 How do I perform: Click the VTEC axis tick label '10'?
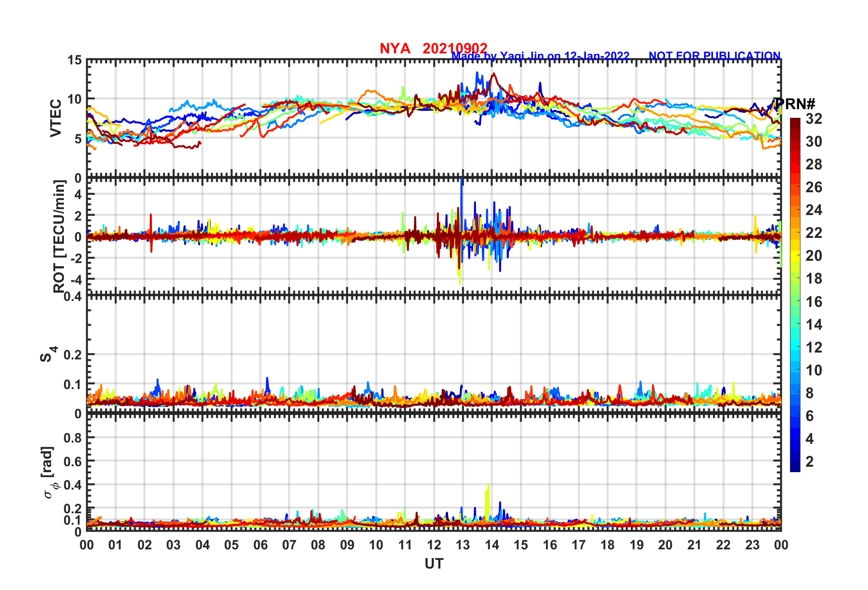74,99
